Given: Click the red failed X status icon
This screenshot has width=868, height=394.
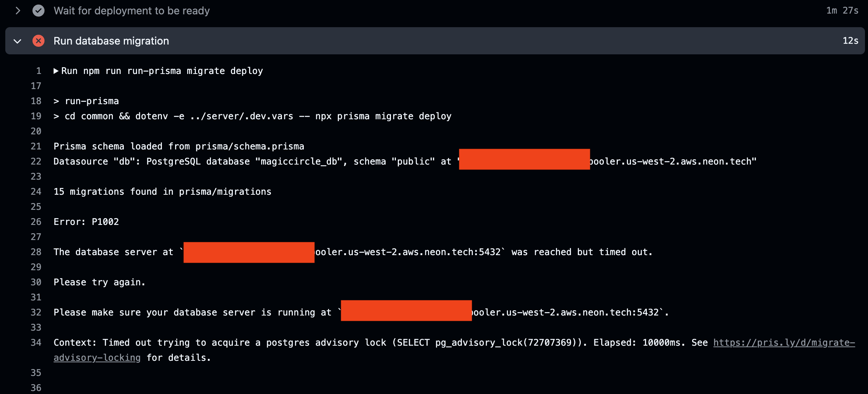Looking at the screenshot, I should pyautogui.click(x=38, y=41).
